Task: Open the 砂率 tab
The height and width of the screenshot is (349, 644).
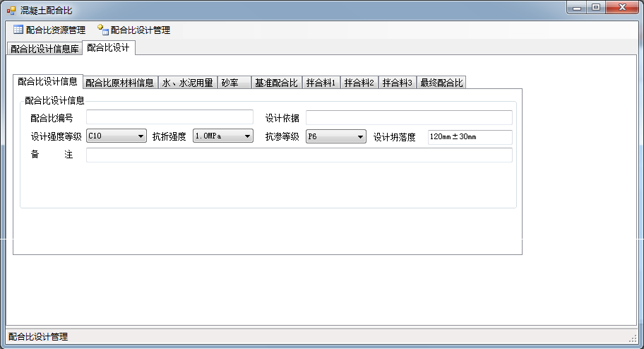Action: 233,83
